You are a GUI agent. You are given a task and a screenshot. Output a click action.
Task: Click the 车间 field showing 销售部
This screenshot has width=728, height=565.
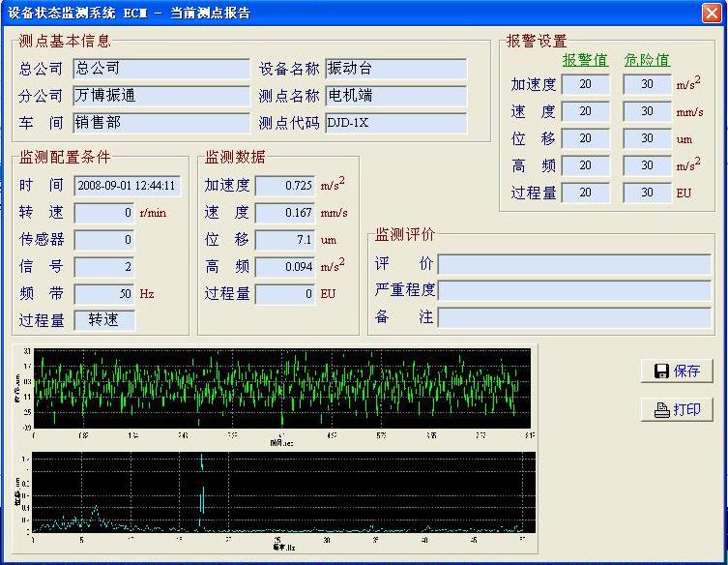(161, 123)
